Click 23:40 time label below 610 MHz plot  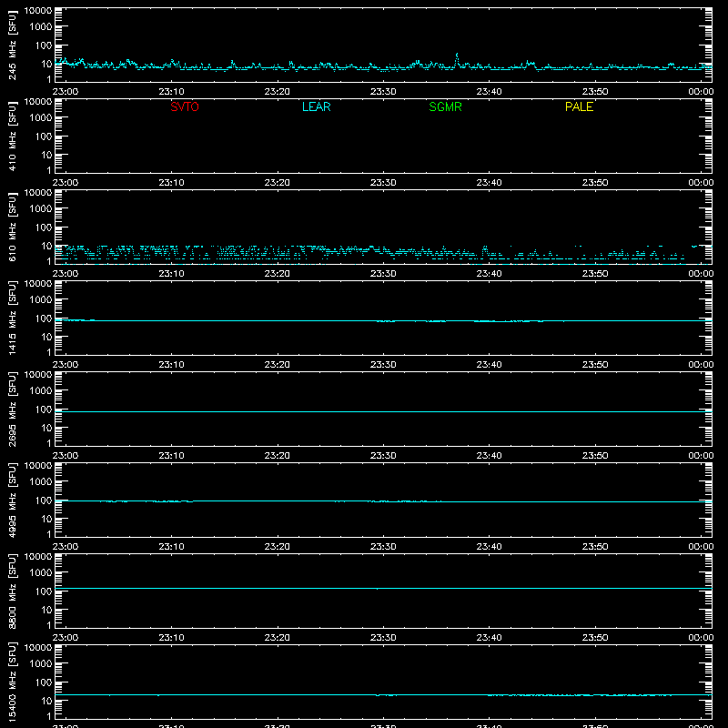(490, 274)
